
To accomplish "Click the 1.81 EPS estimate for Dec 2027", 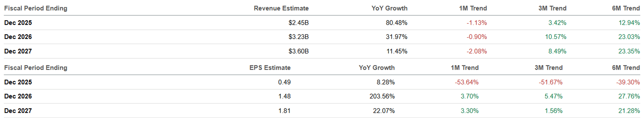I will [284, 111].
